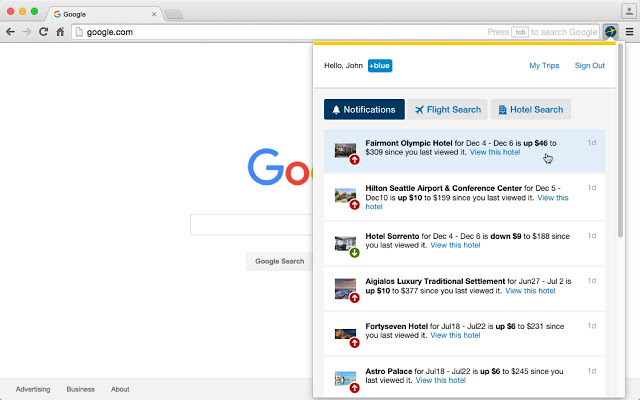Click the Google logo on the page
The width and height of the screenshot is (640, 400).
(280, 167)
